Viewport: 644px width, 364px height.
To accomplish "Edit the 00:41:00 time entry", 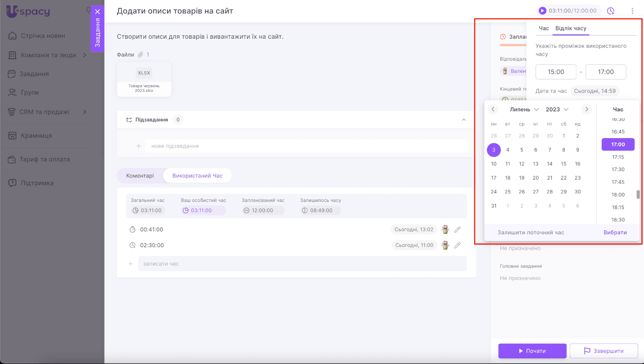I will coord(457,230).
